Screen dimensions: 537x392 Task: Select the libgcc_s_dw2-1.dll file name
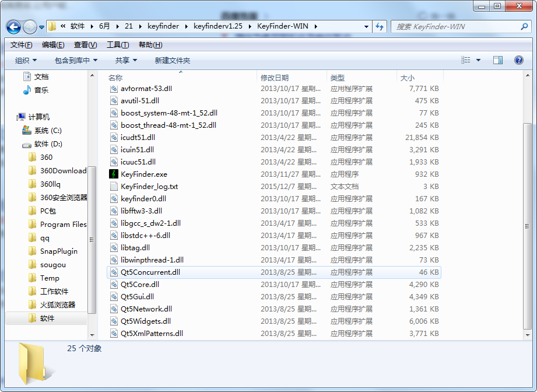coord(150,223)
